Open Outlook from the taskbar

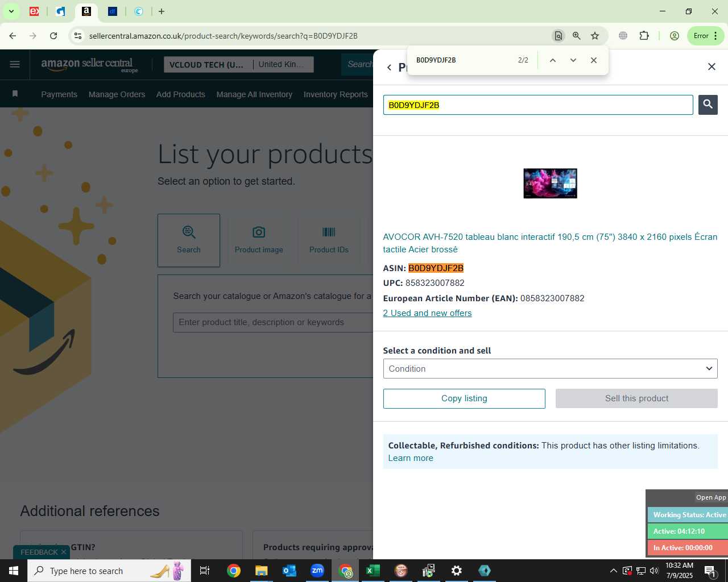(x=289, y=571)
